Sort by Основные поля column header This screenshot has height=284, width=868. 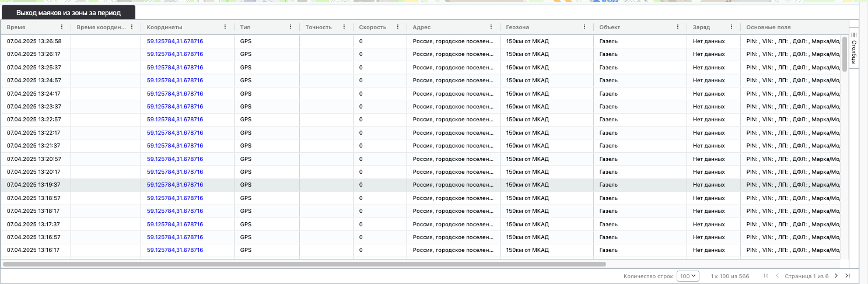point(768,27)
